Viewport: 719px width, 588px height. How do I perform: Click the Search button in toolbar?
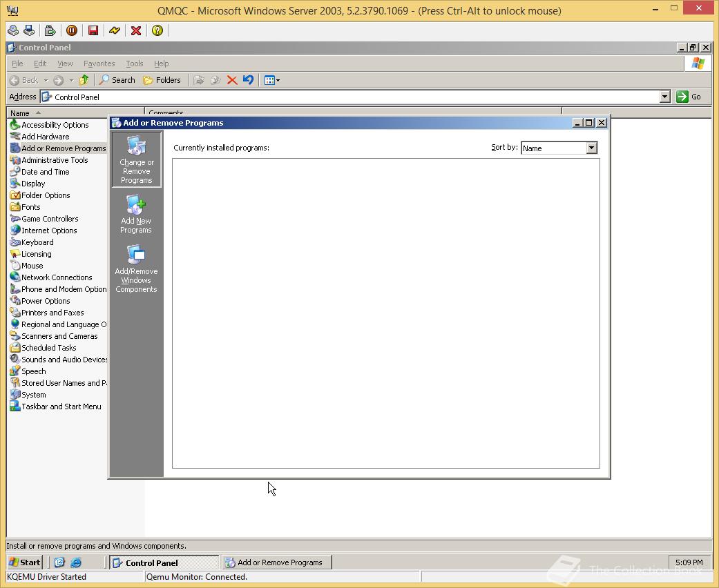click(x=117, y=80)
